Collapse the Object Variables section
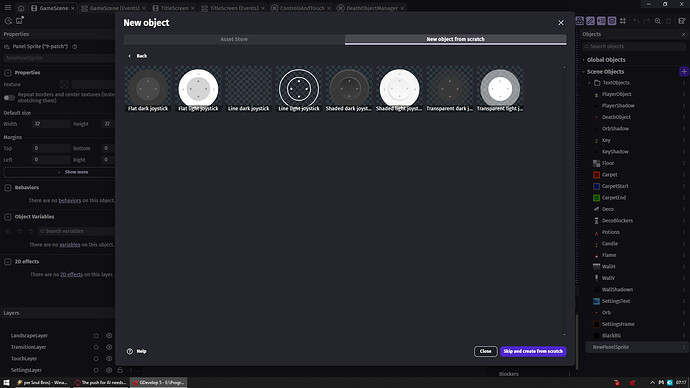 (8, 217)
